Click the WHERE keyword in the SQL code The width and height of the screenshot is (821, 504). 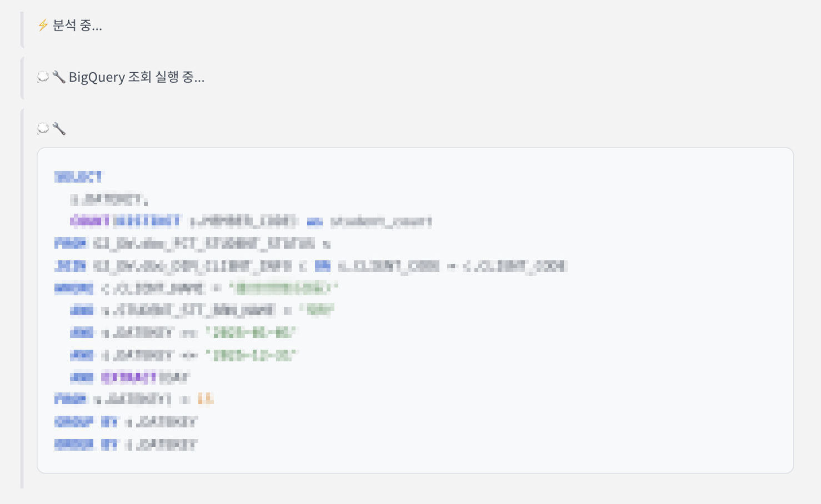74,288
